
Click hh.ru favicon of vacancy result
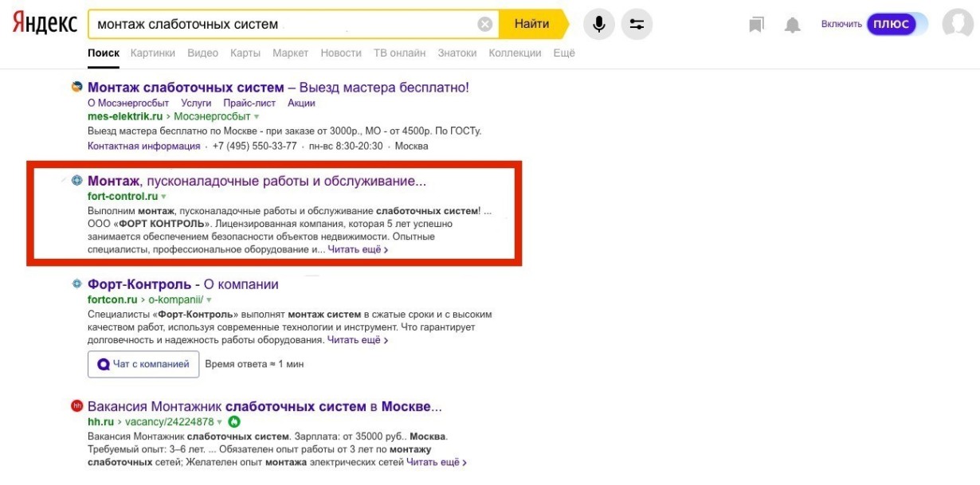76,405
